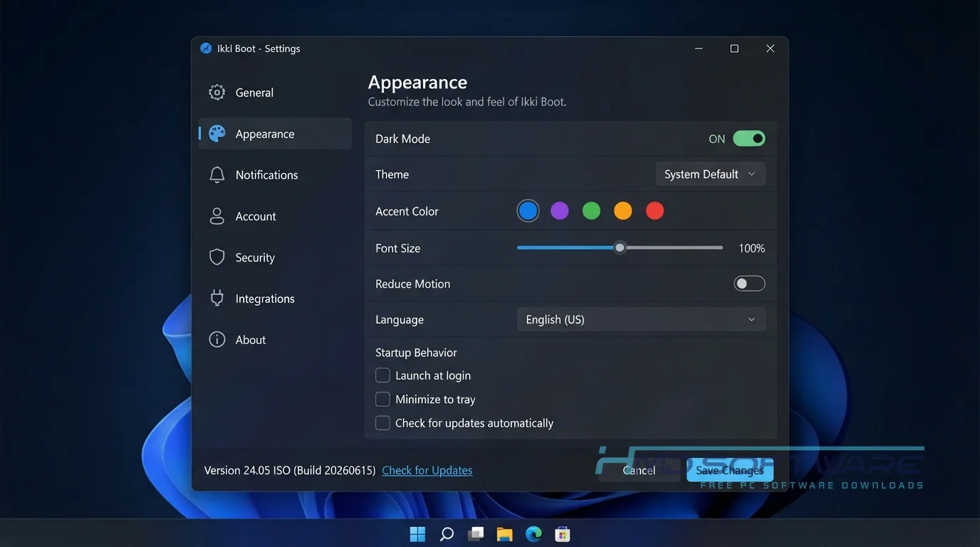This screenshot has height=547, width=980.
Task: Click the Startup Behavior heading
Action: pos(416,353)
